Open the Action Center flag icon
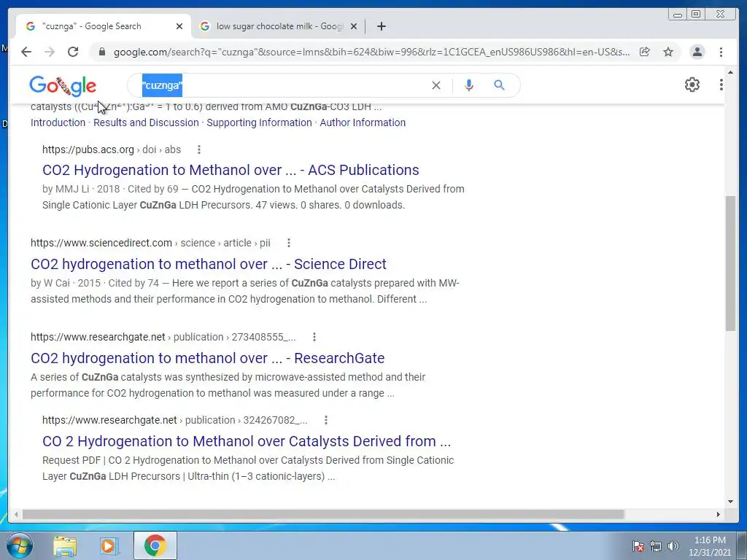747x560 pixels. (x=638, y=546)
